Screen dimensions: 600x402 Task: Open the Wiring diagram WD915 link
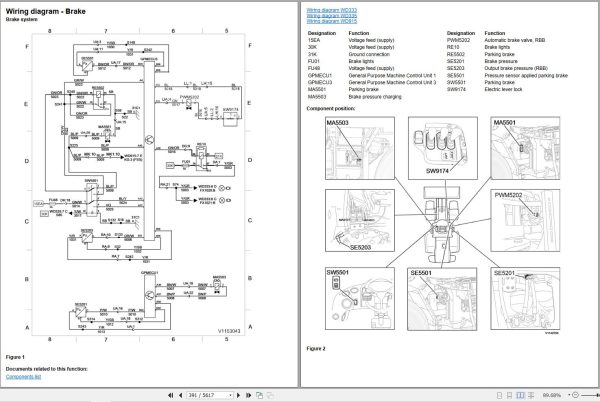click(x=331, y=21)
